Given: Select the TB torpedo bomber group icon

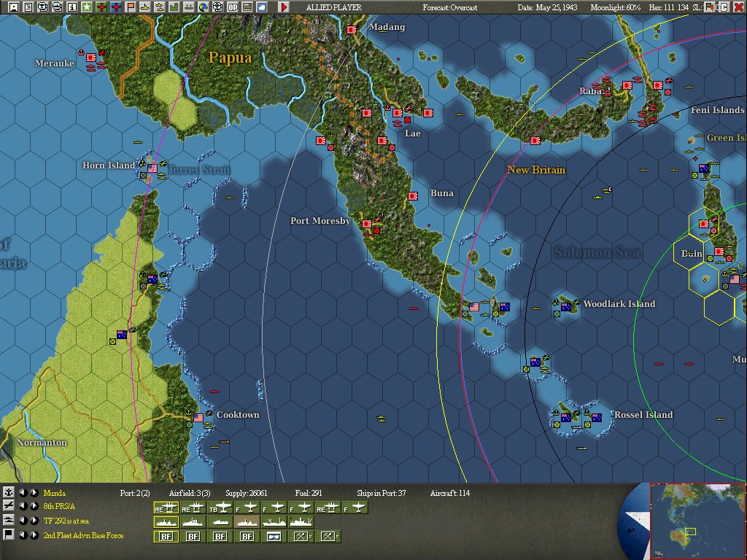Looking at the screenshot, I should tap(220, 508).
